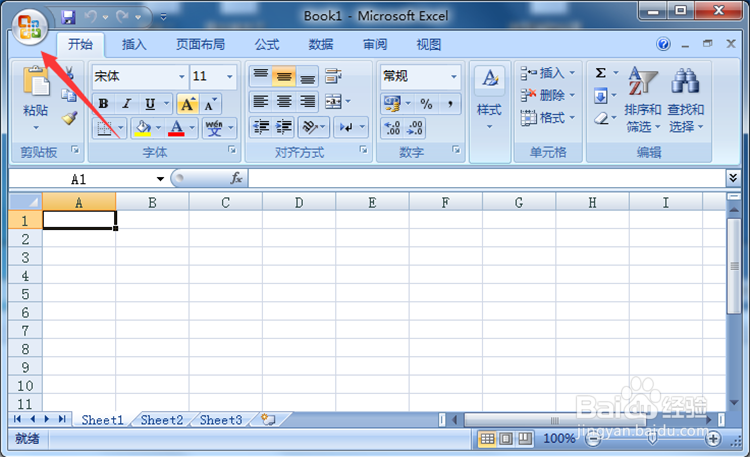The width and height of the screenshot is (750, 457).
Task: Click the Clear eraser icon
Action: (602, 118)
